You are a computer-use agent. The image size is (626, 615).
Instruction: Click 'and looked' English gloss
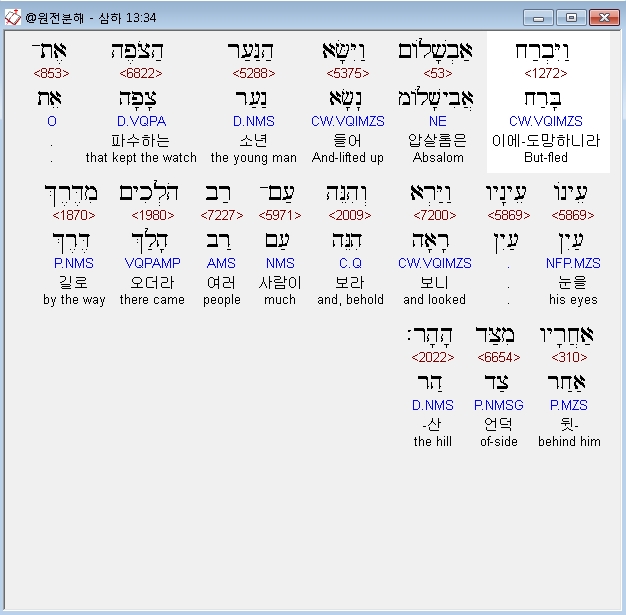point(434,300)
